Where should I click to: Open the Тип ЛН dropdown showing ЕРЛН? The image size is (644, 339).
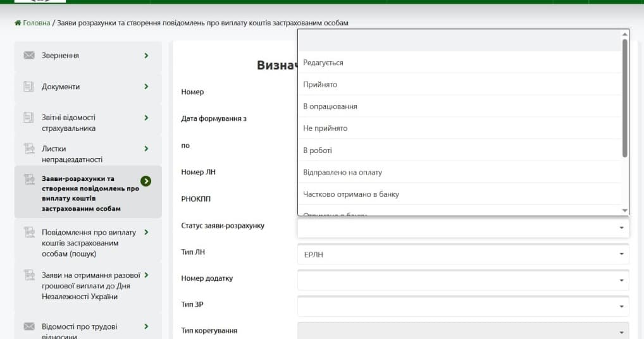tap(463, 254)
